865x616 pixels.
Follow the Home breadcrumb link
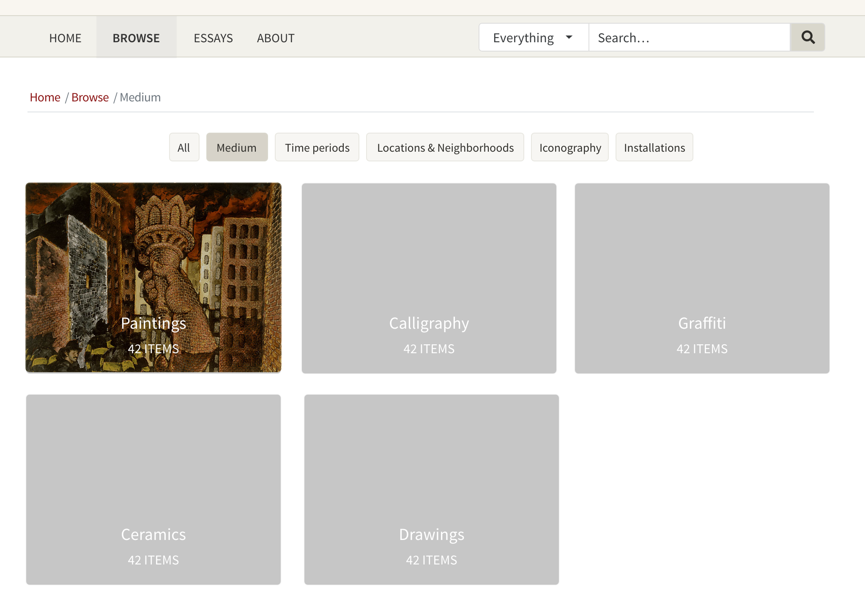pyautogui.click(x=45, y=97)
